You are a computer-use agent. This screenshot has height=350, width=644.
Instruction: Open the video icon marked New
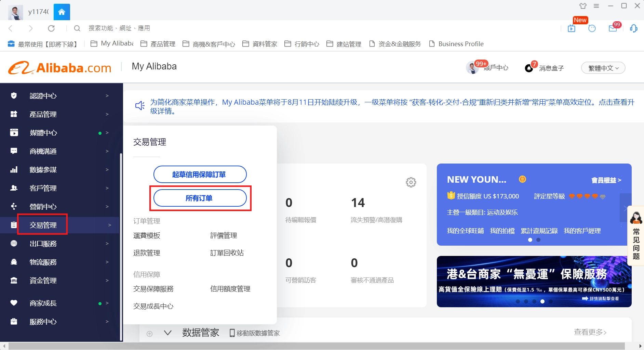572,28
